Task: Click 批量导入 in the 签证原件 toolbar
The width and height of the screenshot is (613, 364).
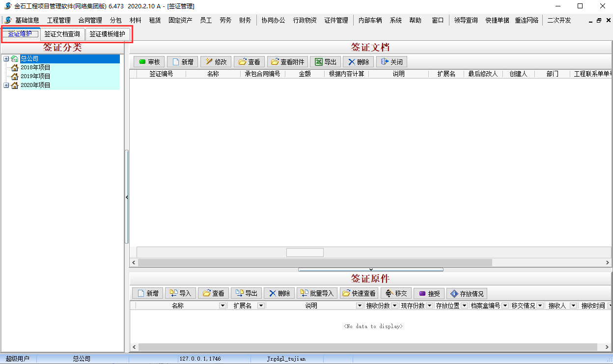Action: pos(316,293)
